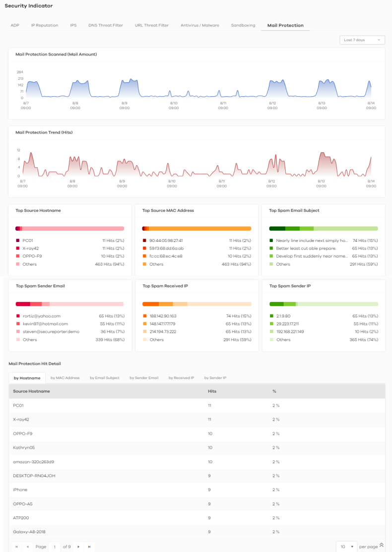Jump to last page of results
The width and height of the screenshot is (392, 552).
point(89,547)
